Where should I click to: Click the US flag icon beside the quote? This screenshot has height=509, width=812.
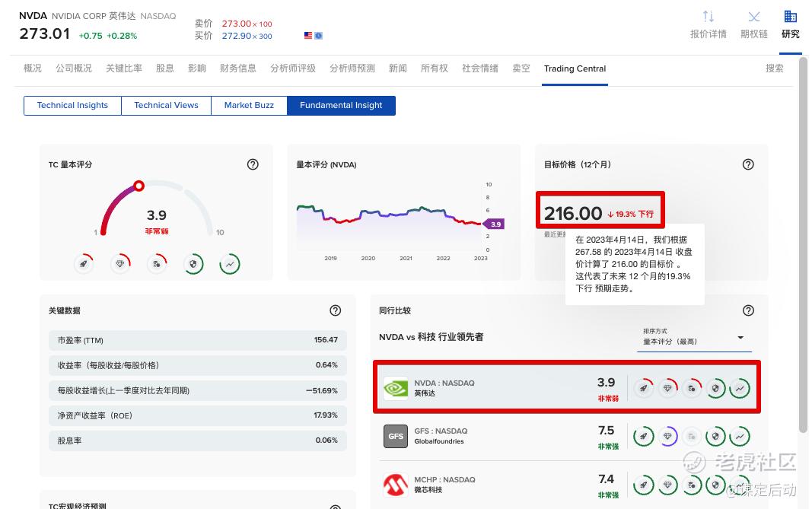[308, 36]
